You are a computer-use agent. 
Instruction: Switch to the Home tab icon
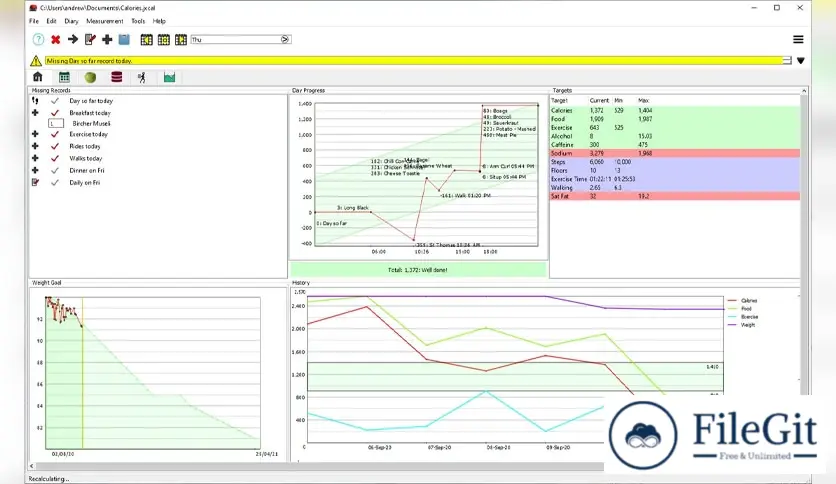point(38,77)
